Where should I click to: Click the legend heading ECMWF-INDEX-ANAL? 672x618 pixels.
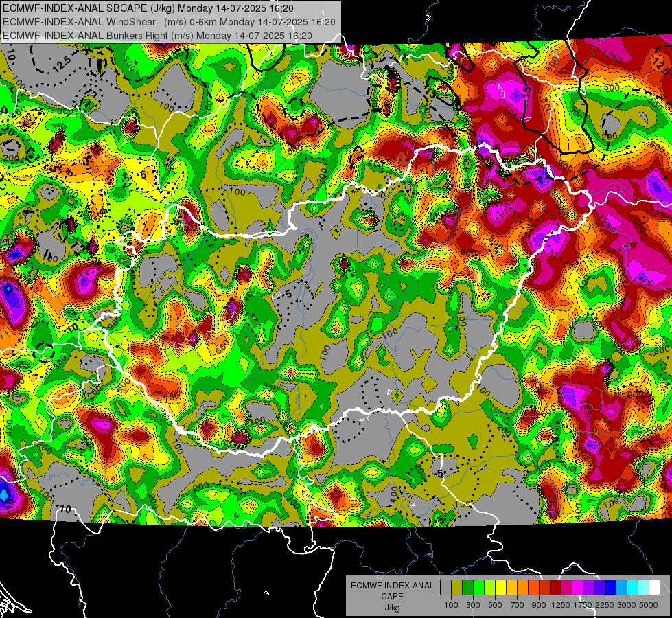point(393,586)
